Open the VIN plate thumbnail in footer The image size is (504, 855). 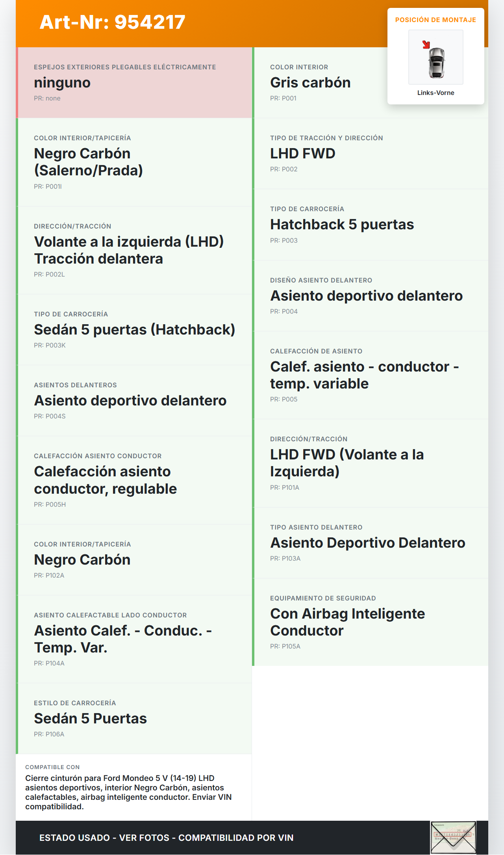click(453, 837)
